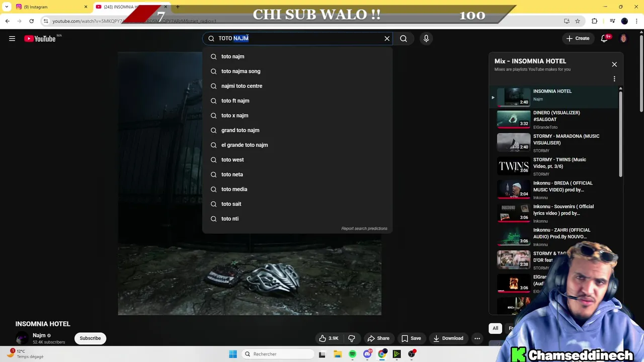
Task: Go to the YouTube home logo
Action: (40, 39)
